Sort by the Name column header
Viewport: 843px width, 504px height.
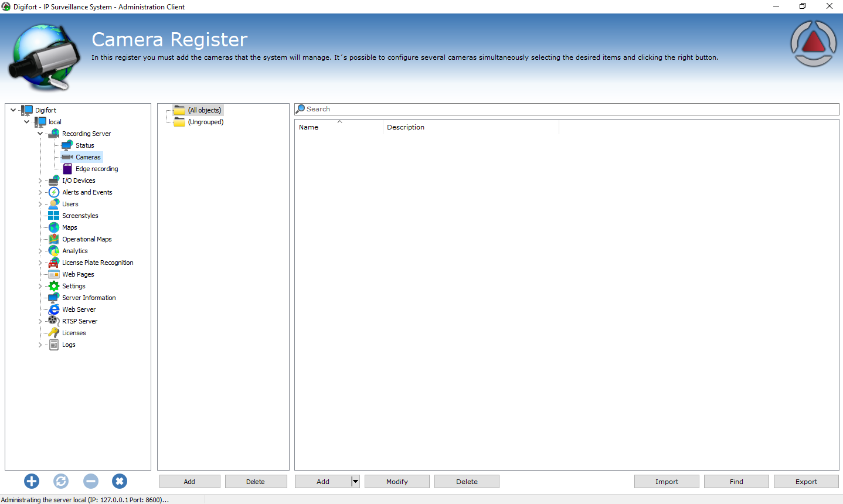click(339, 127)
